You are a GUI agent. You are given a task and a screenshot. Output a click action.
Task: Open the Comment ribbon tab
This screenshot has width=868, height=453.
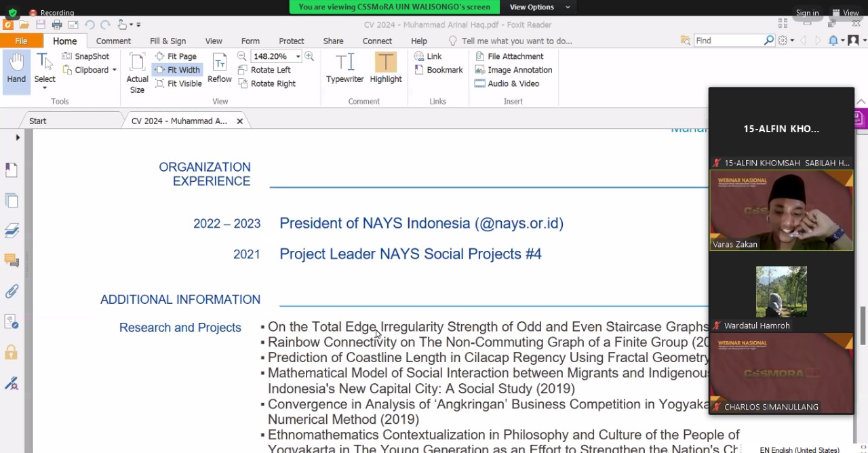[x=113, y=41]
